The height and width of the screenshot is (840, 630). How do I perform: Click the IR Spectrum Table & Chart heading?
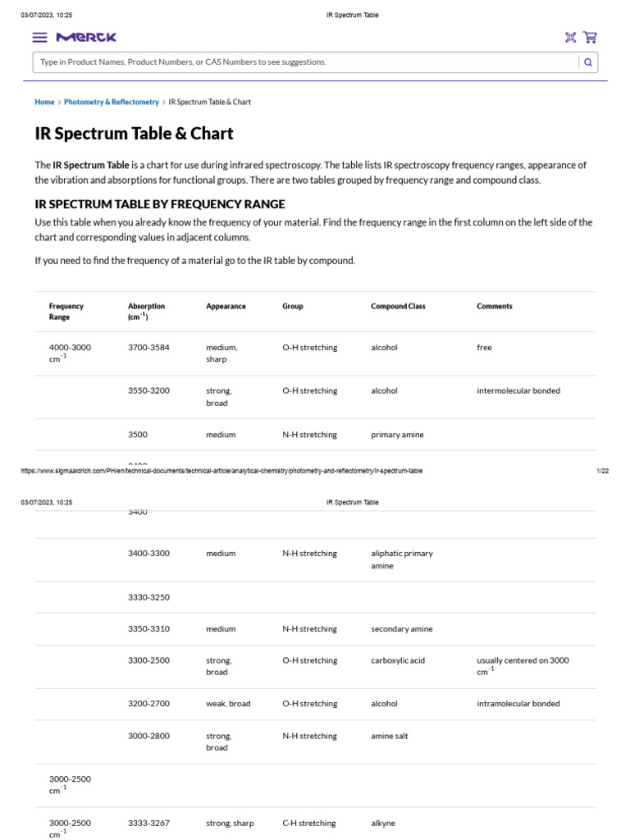pyautogui.click(x=134, y=134)
